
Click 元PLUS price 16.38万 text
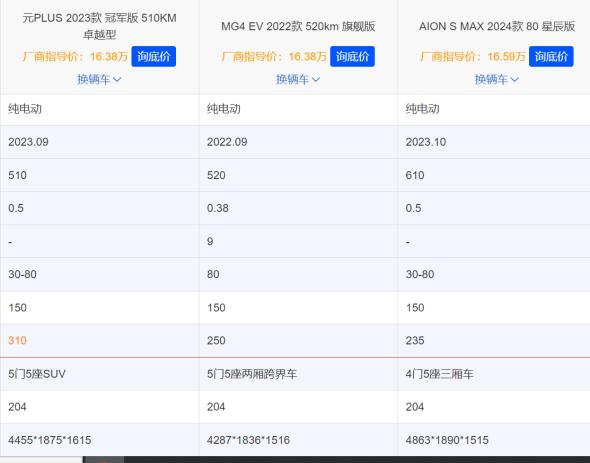(x=109, y=56)
